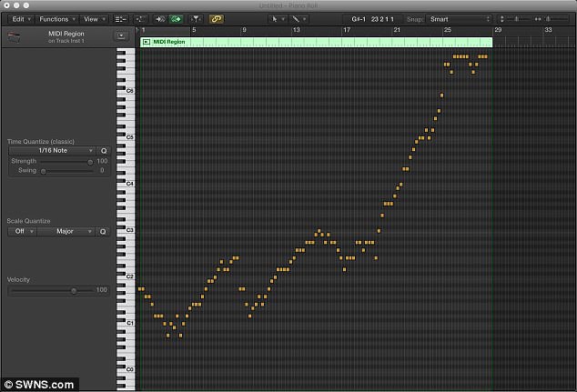Open the View dropdown menu
Viewport: 577px width, 392px height.
[x=94, y=18]
